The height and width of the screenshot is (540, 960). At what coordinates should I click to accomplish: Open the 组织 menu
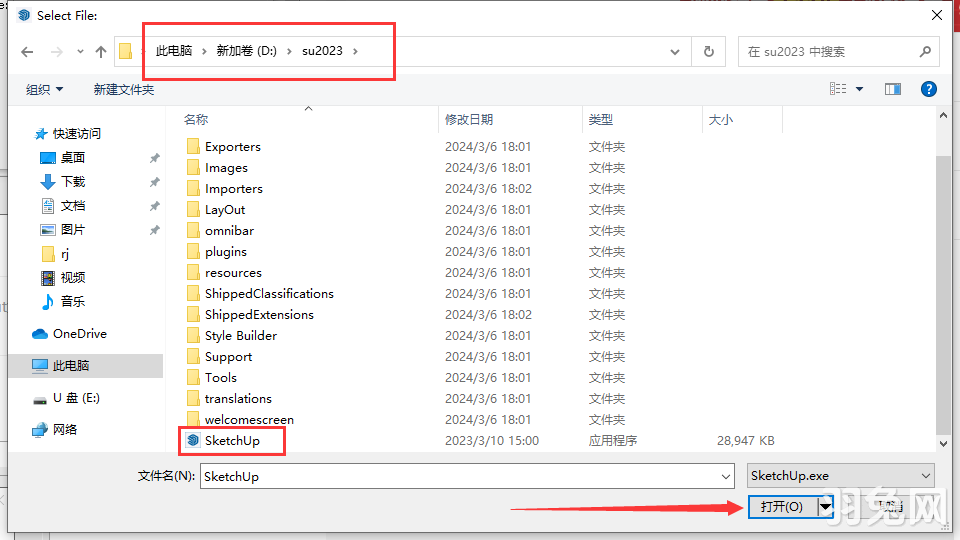tap(44, 89)
